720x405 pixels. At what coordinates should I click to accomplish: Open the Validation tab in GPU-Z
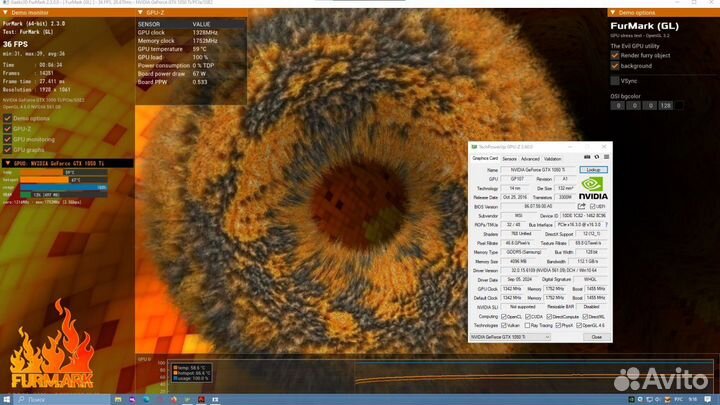(552, 159)
